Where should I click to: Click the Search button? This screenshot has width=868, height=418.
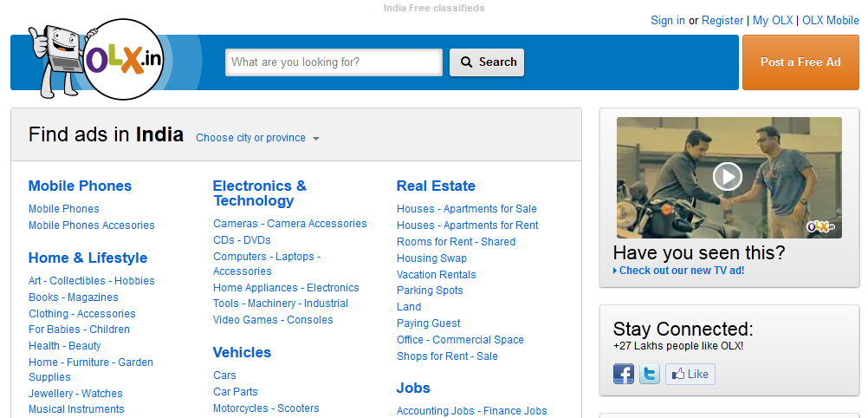(x=487, y=62)
